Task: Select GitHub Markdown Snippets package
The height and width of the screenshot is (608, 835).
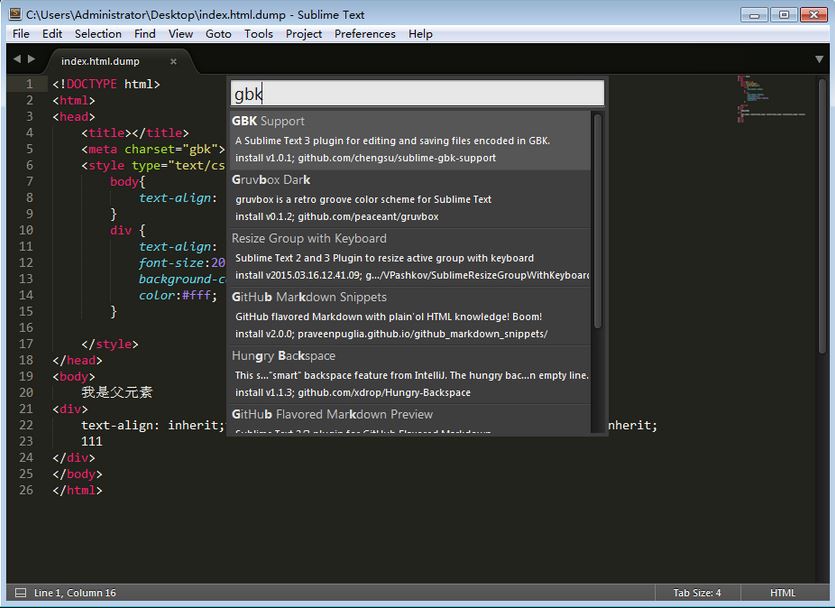Action: coord(410,316)
